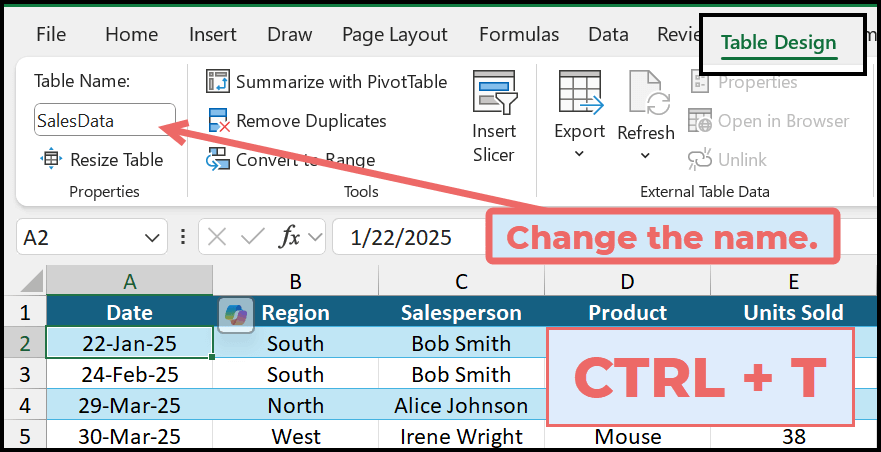Screen dimensions: 881x452
Task: Open the Page Layout tab
Action: (394, 34)
